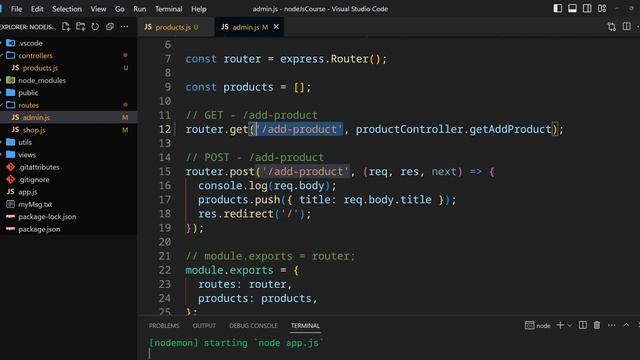
Task: Open terminal panel more actions menu
Action: click(611, 325)
